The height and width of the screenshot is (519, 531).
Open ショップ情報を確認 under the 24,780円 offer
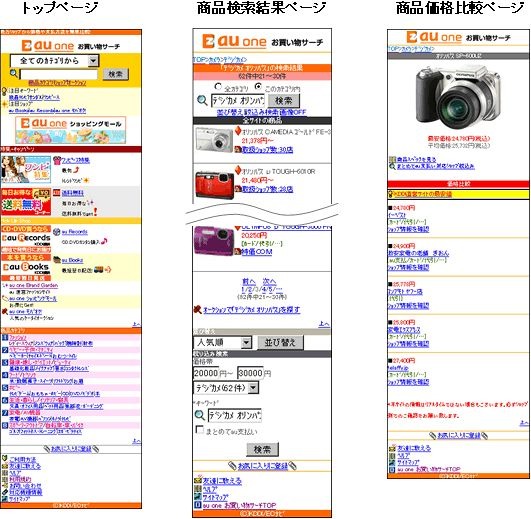pyautogui.click(x=408, y=229)
